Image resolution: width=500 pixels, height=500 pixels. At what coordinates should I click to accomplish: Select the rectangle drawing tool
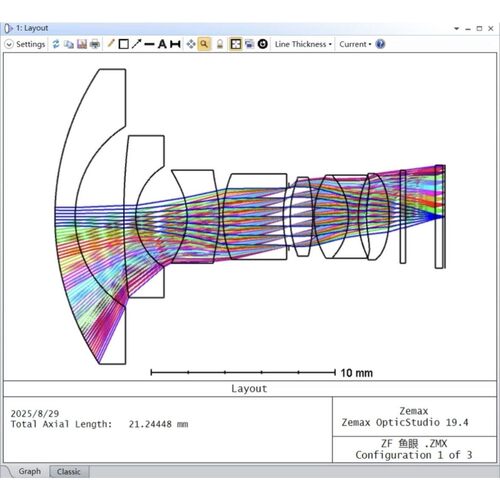pyautogui.click(x=124, y=44)
